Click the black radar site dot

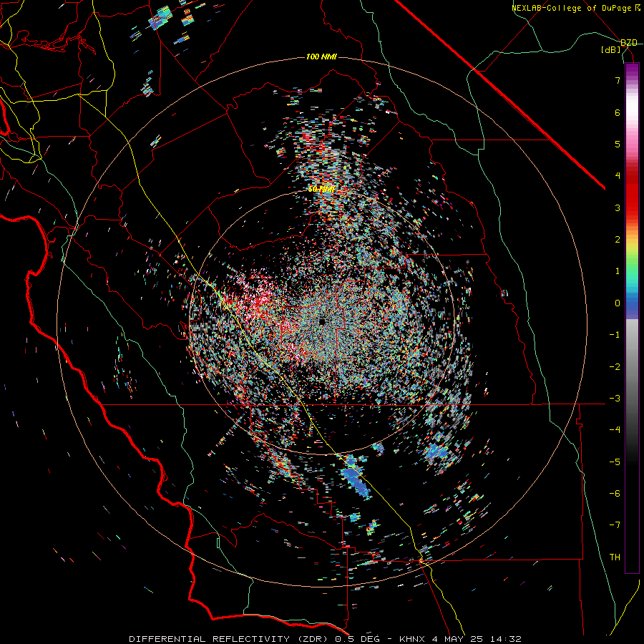322,321
